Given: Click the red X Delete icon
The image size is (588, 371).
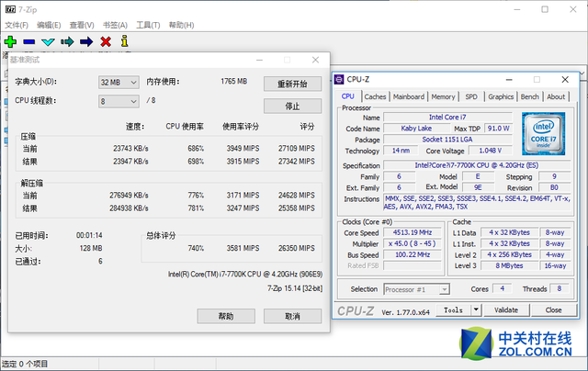Looking at the screenshot, I should tap(106, 41).
